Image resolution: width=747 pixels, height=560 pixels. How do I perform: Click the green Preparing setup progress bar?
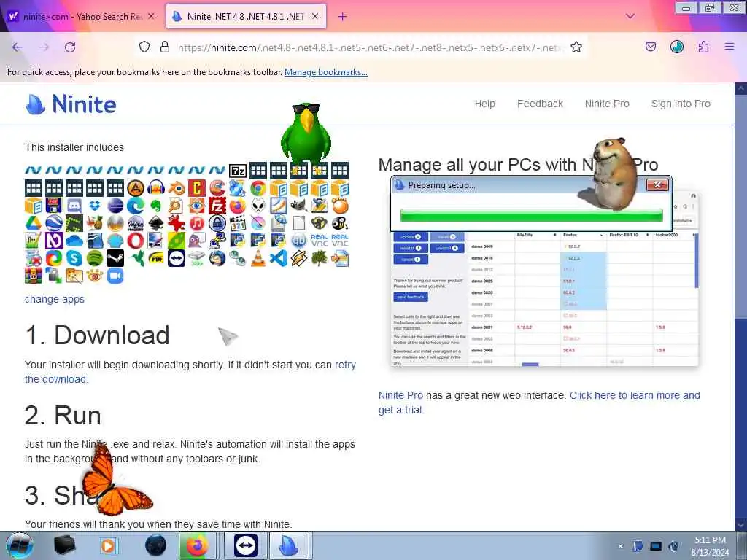pos(531,216)
